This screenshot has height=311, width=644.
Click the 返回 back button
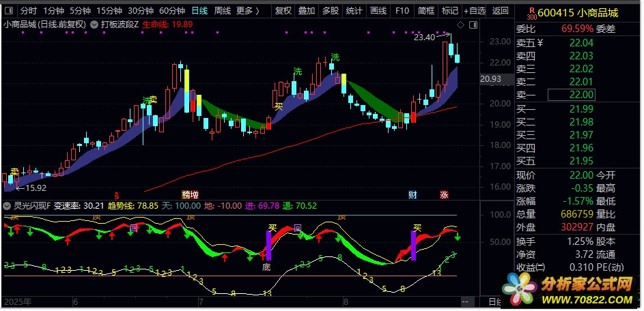[x=500, y=11]
